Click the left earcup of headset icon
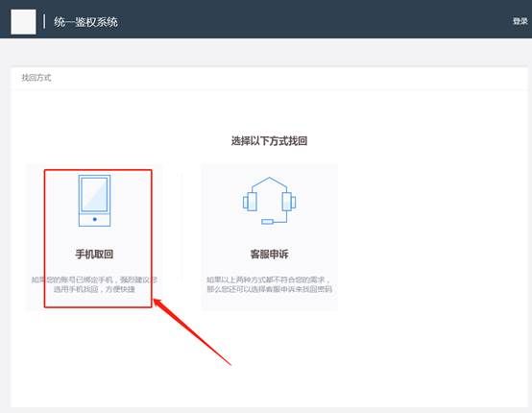Viewport: 532px width, 413px height. (x=250, y=202)
